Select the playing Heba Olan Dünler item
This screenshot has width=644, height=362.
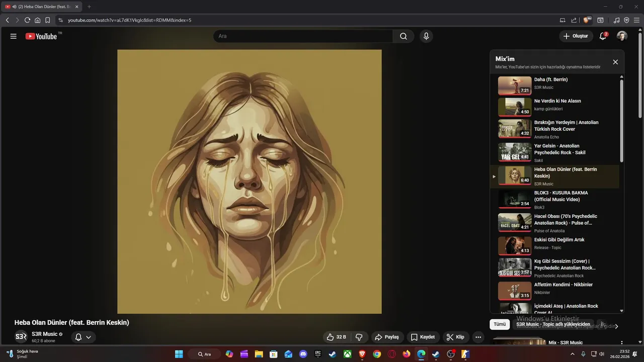(x=554, y=176)
